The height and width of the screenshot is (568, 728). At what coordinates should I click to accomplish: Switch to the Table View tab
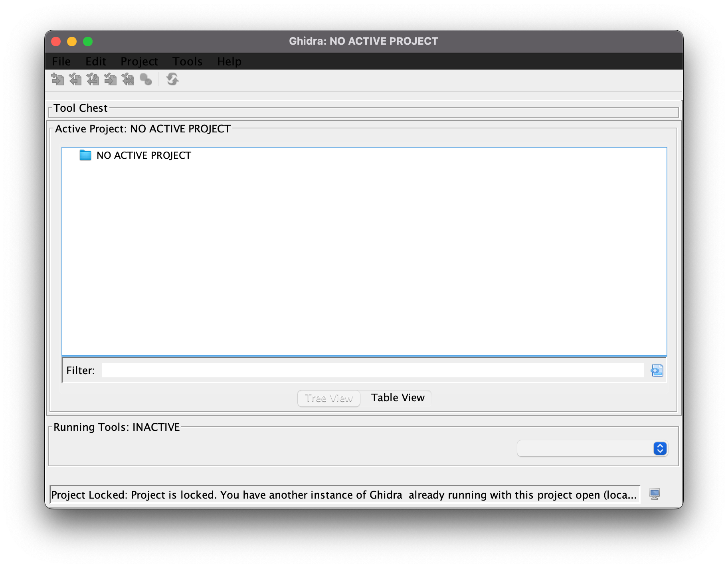[398, 398]
